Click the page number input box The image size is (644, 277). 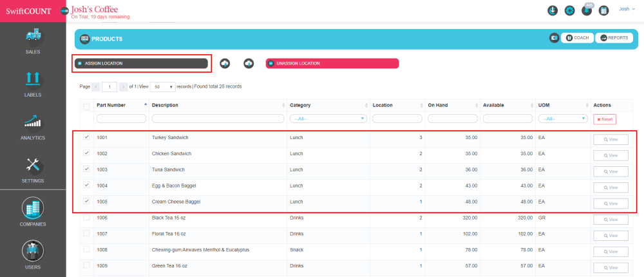109,87
